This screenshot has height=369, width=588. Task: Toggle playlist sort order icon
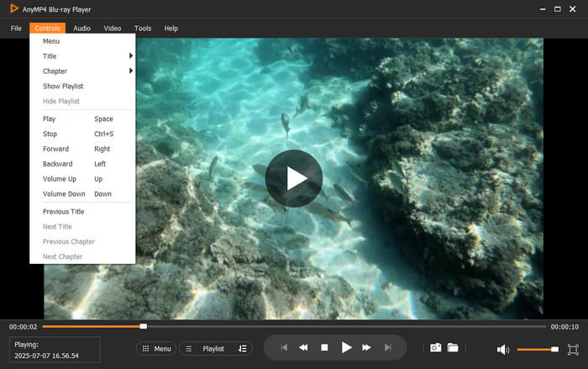tap(242, 349)
